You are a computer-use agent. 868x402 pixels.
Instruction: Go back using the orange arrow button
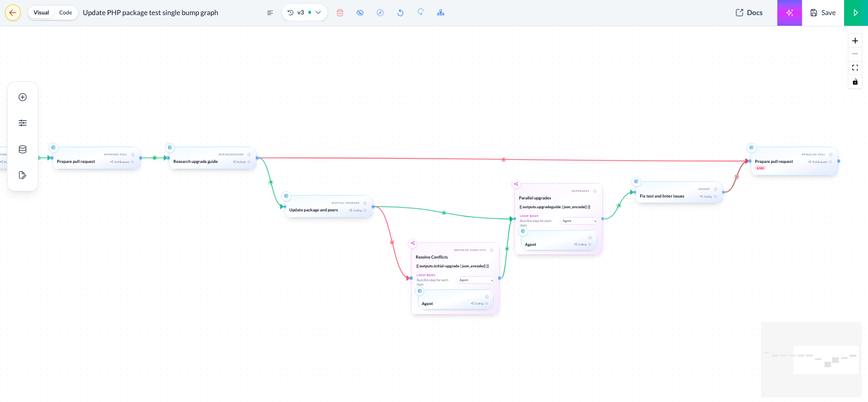click(x=13, y=13)
